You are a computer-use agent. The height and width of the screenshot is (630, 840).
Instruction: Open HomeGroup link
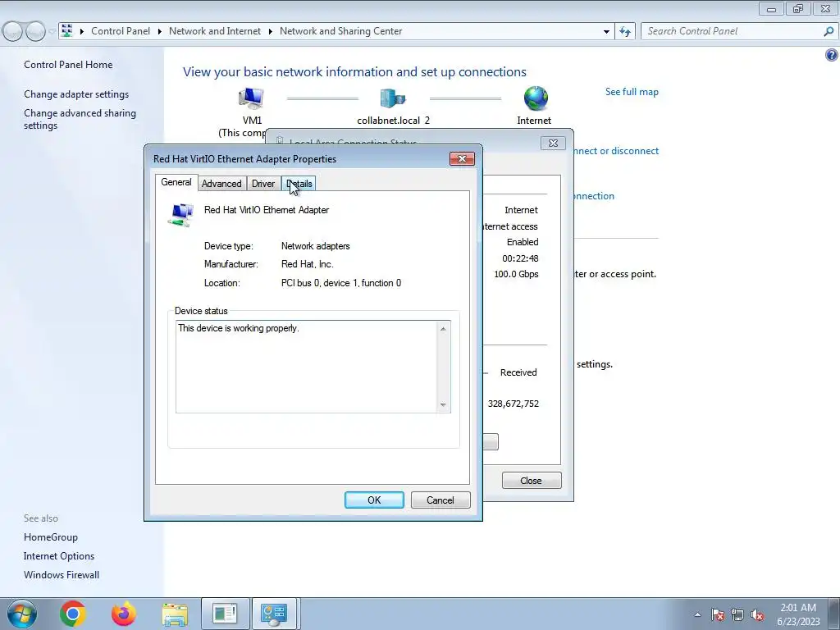click(x=50, y=537)
